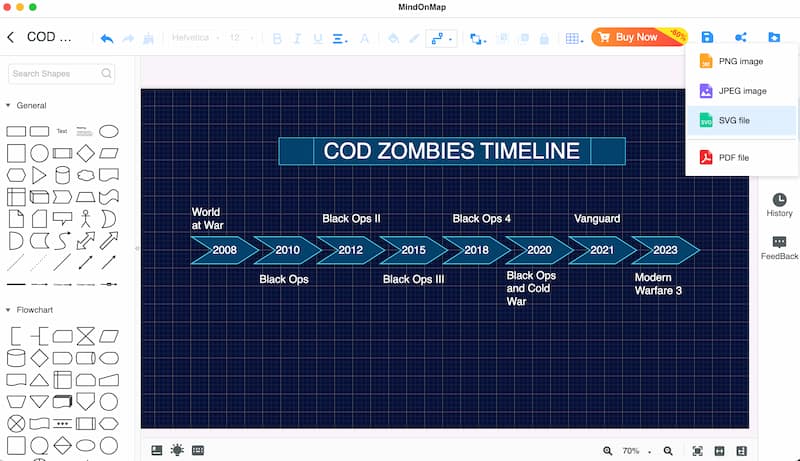The width and height of the screenshot is (800, 461).
Task: Pick a fill color with bucket icon
Action: (x=393, y=38)
